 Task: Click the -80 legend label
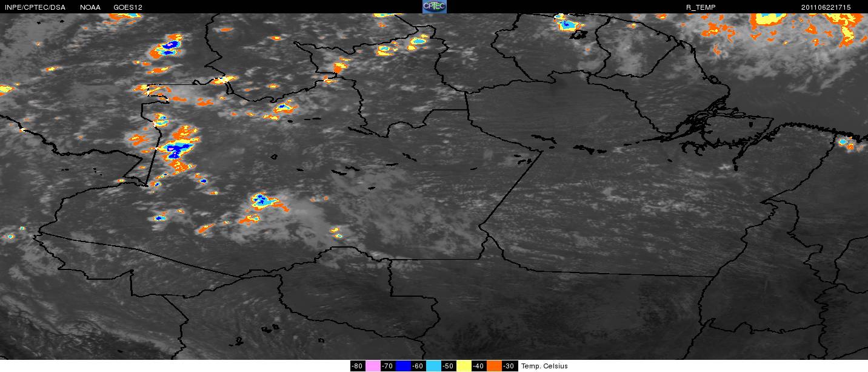click(358, 366)
